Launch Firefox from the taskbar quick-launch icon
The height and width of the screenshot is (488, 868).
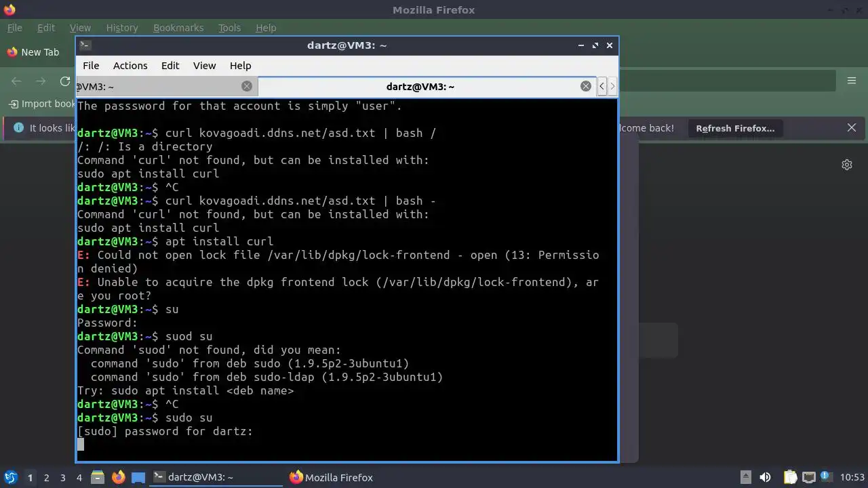click(x=118, y=477)
